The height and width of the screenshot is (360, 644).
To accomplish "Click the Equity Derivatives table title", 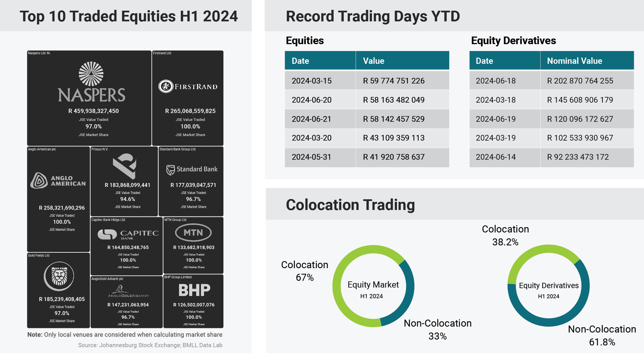I will tap(514, 40).
